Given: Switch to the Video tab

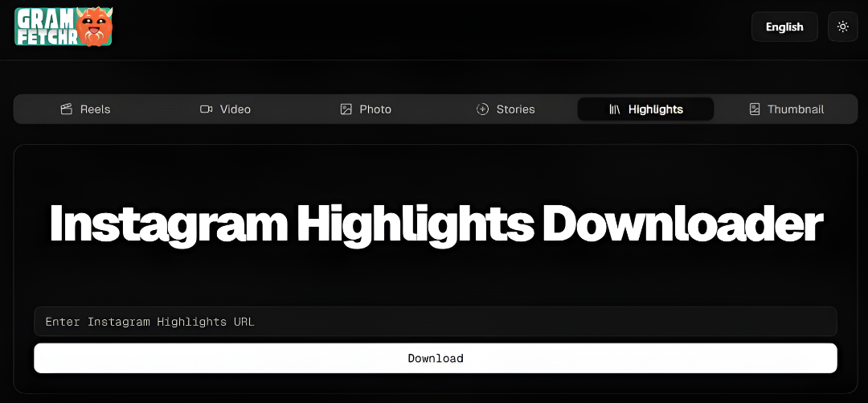Looking at the screenshot, I should (225, 109).
